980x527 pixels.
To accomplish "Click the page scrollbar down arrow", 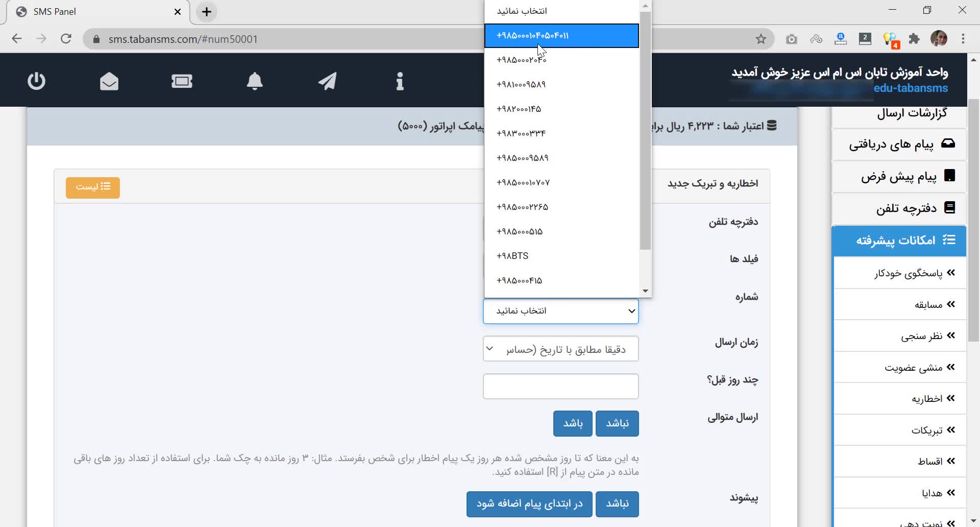I will click(974, 521).
